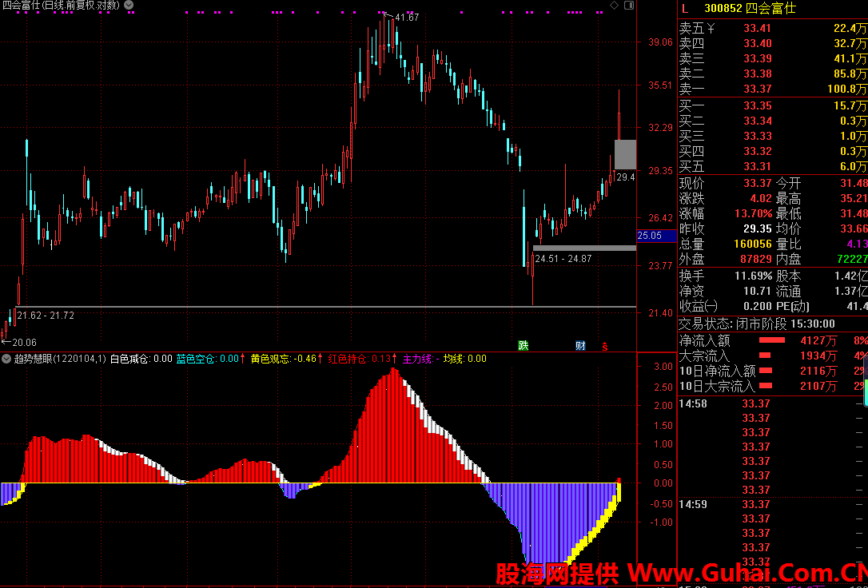This screenshot has width=868, height=588.
Task: Click the 20.06 low price annotation
Action: [x=24, y=343]
